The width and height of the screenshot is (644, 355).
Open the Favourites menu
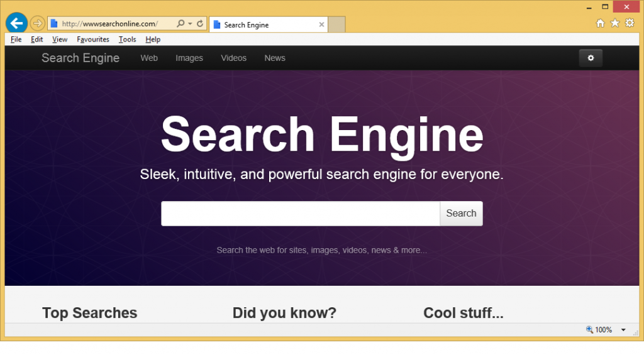click(93, 40)
